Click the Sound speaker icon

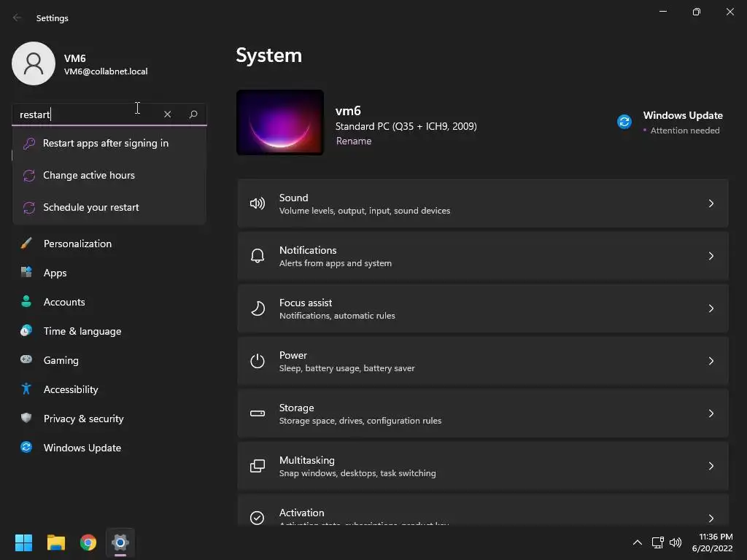click(258, 204)
